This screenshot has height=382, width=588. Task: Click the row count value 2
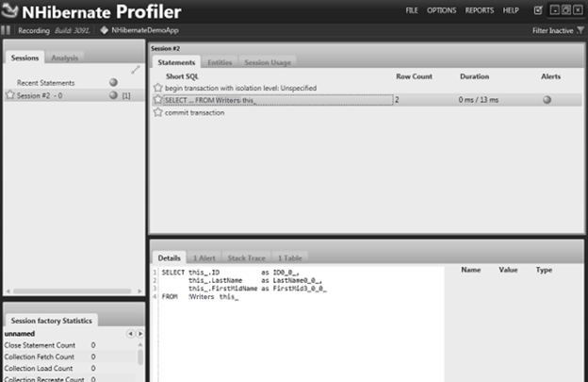click(x=397, y=100)
